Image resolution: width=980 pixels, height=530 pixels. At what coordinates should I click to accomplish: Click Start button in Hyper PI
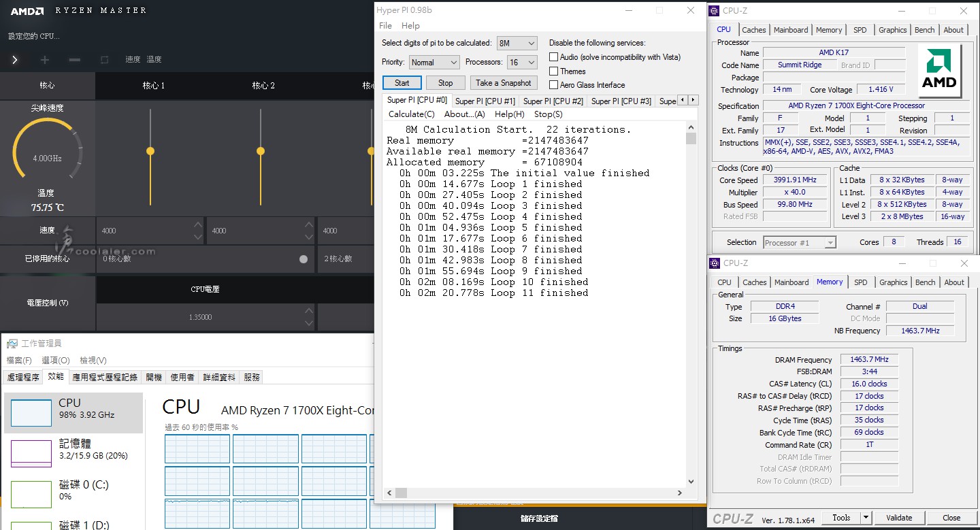coord(402,83)
